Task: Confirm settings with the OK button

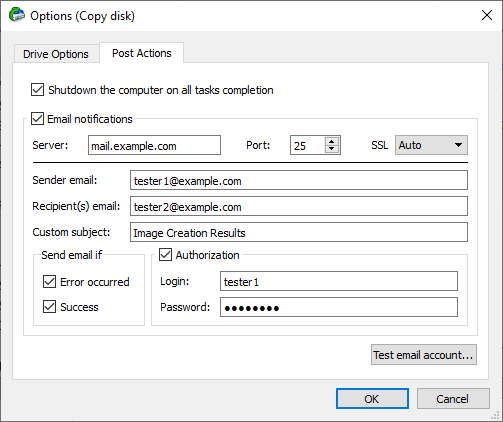Action: coord(372,398)
